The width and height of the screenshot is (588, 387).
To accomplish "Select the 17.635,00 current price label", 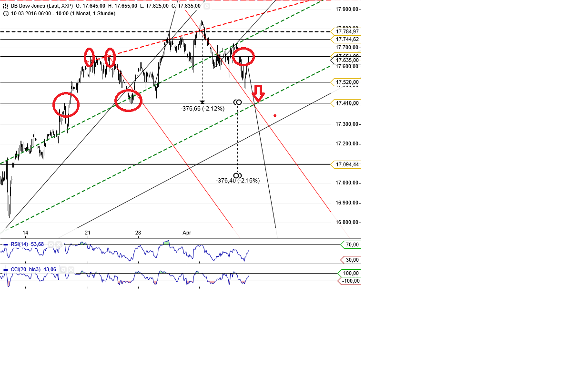I will pyautogui.click(x=346, y=61).
